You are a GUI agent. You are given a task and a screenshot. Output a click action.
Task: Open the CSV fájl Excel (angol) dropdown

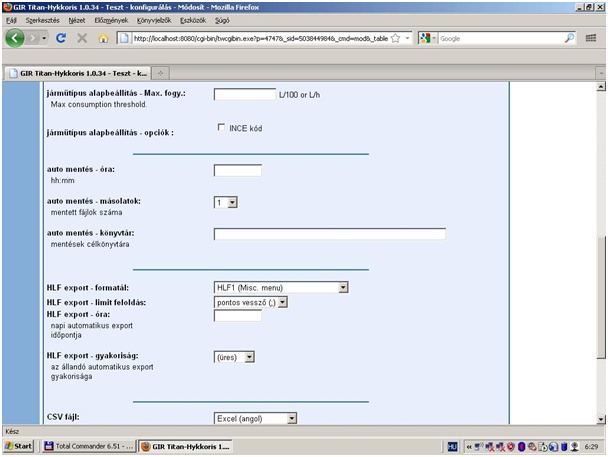pos(255,418)
